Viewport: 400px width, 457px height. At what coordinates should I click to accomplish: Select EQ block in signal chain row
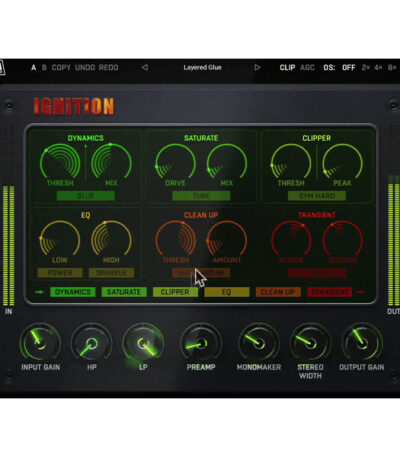pos(227,292)
